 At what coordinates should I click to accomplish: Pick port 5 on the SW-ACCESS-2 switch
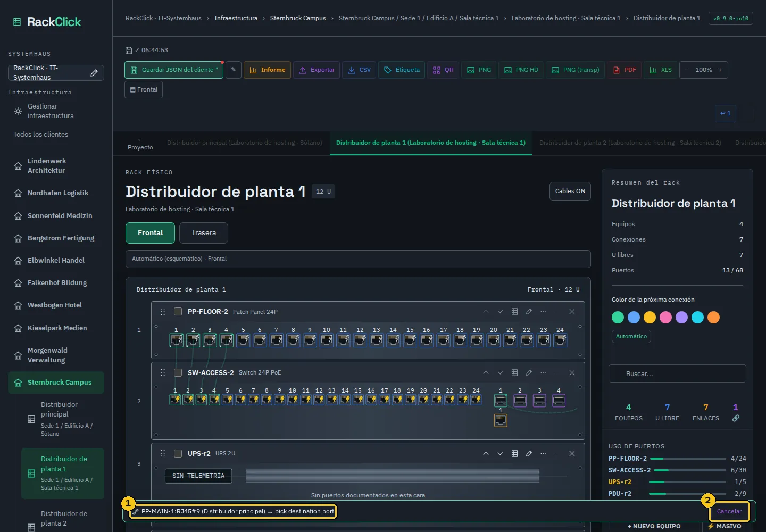pyautogui.click(x=227, y=400)
